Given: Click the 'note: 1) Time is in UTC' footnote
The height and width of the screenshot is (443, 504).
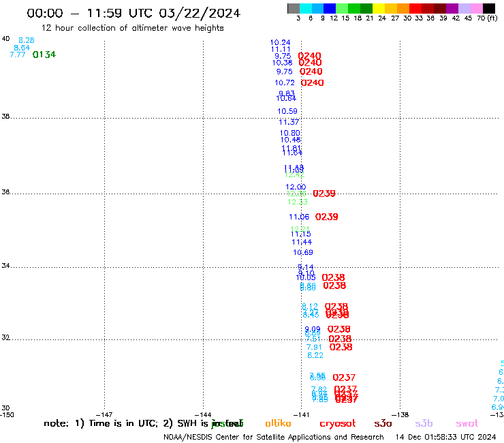Looking at the screenshot, I should [x=101, y=423].
